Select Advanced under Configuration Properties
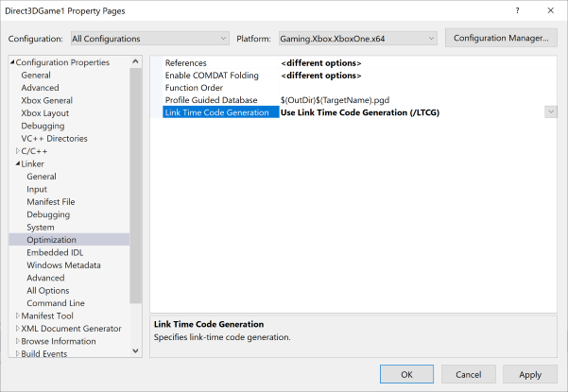 pos(40,88)
